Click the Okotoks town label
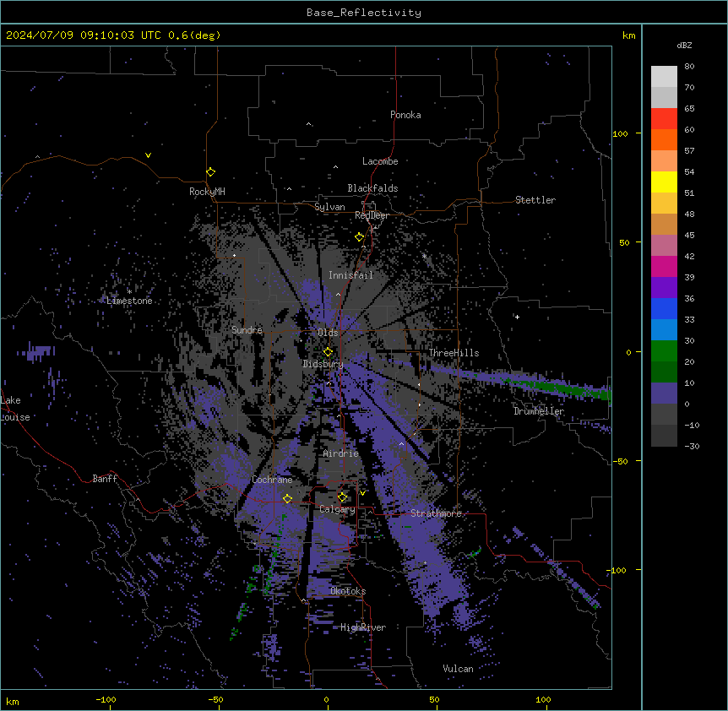Screen dimensions: 728x711 pyautogui.click(x=348, y=591)
